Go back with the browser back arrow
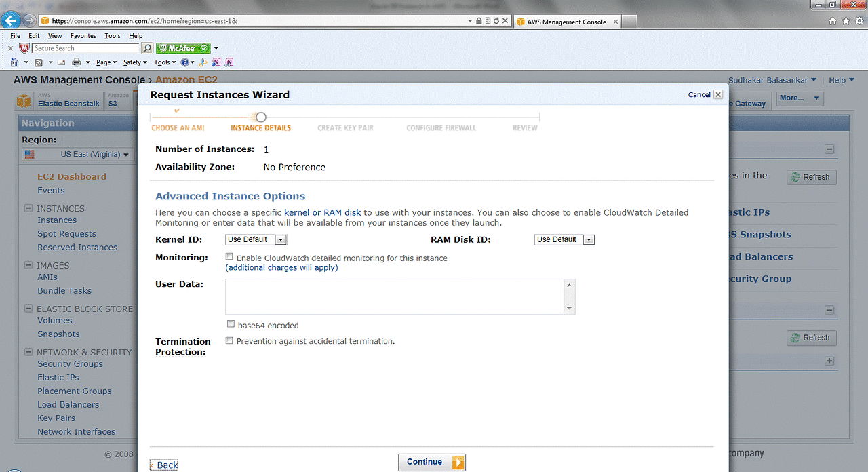Screen dimensions: 868x472 tap(10, 20)
